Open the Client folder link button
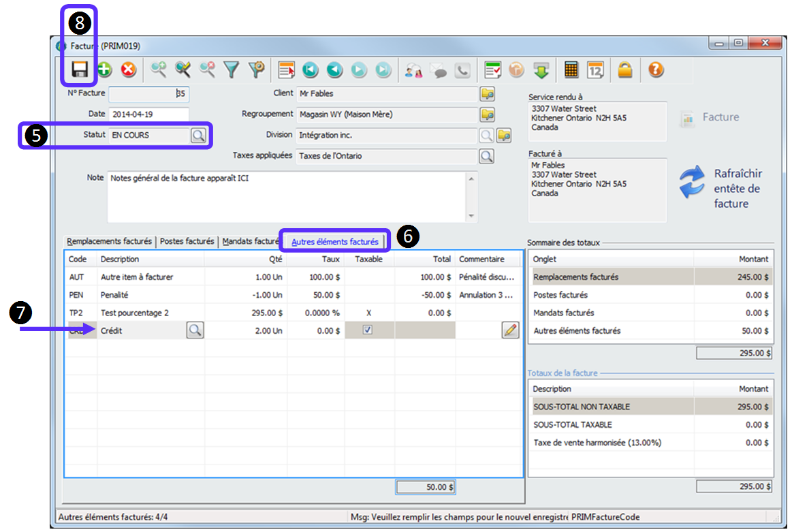This screenshot has width=792, height=532. coord(486,94)
